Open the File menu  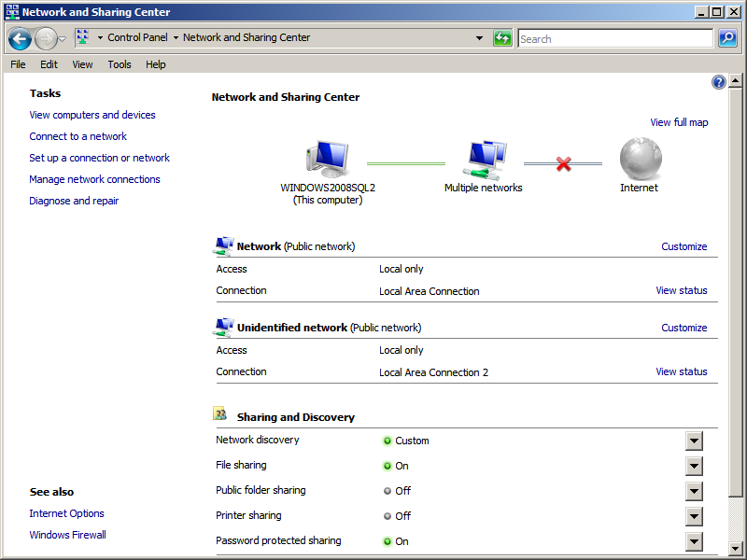(18, 64)
